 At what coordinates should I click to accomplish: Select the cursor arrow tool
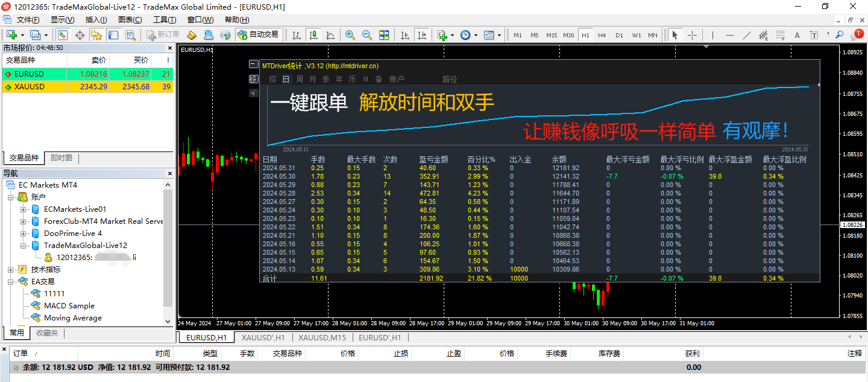pyautogui.click(x=675, y=35)
